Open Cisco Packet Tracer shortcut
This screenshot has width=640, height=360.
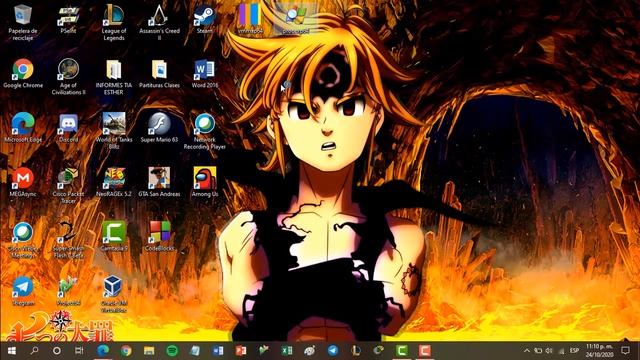(68, 185)
